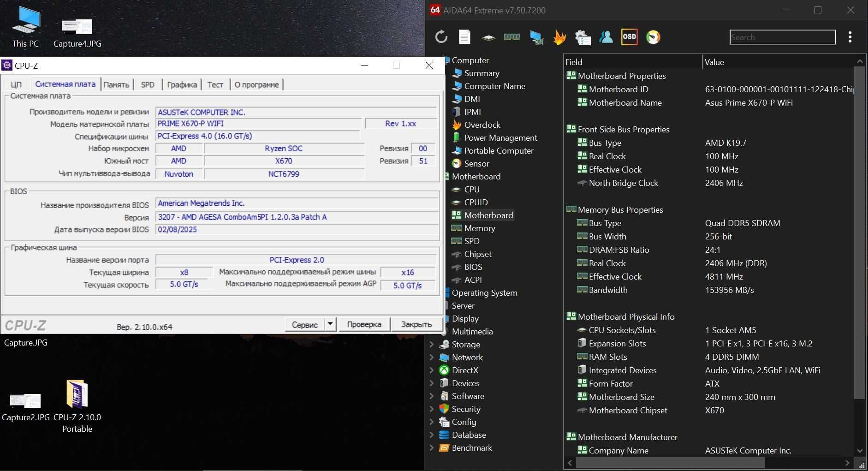Viewport: 868px width, 471px height.
Task: Click the Field column header in AIDA64
Action: click(x=633, y=62)
